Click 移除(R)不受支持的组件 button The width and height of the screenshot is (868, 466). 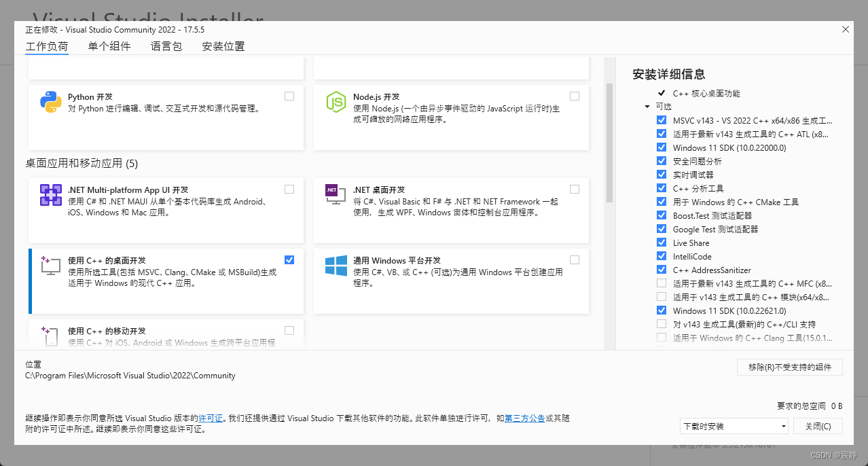click(790, 367)
